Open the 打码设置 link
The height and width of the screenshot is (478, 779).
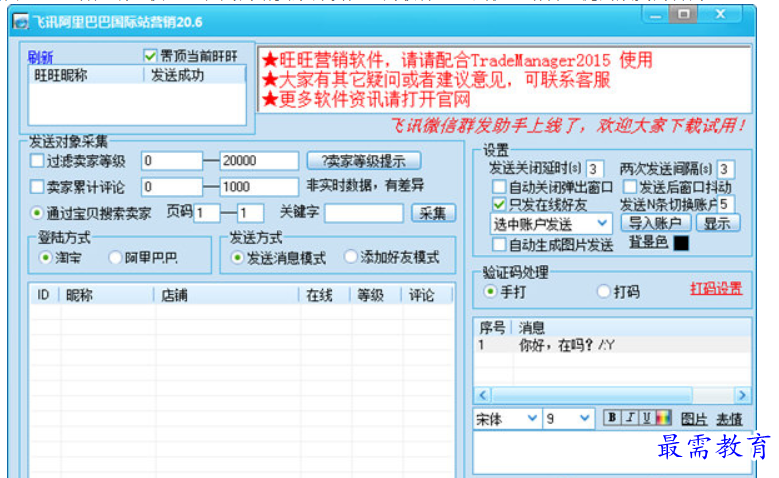pyautogui.click(x=716, y=289)
